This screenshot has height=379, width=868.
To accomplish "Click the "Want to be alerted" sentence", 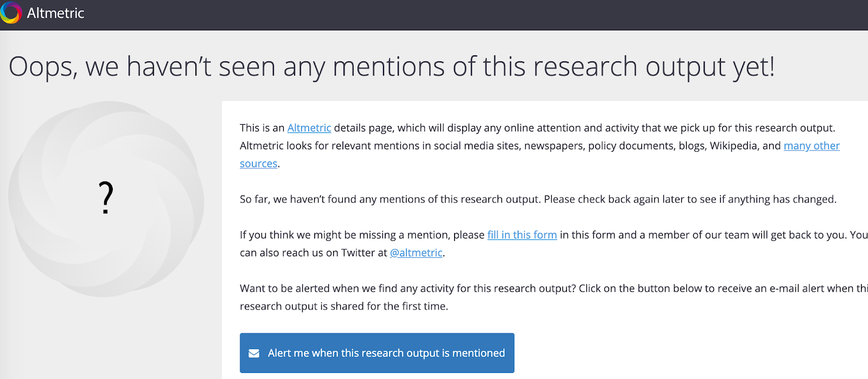I will [408, 288].
